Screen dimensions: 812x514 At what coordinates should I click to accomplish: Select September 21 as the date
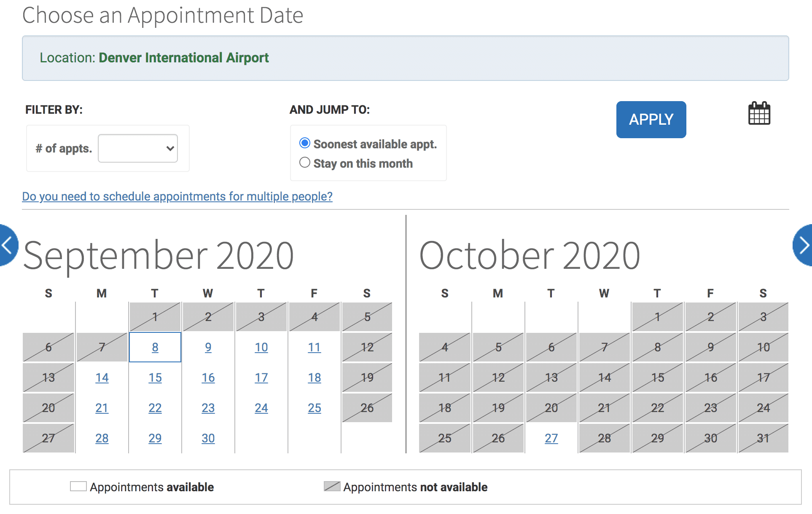[x=102, y=408]
